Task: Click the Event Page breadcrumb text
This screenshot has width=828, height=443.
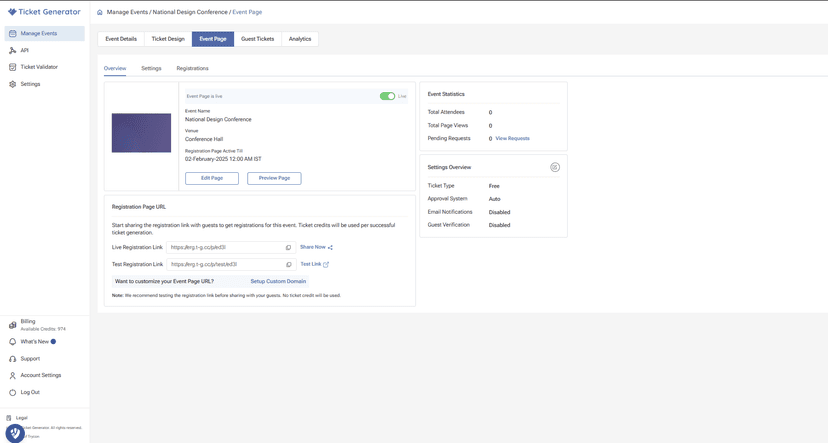Action: (247, 12)
